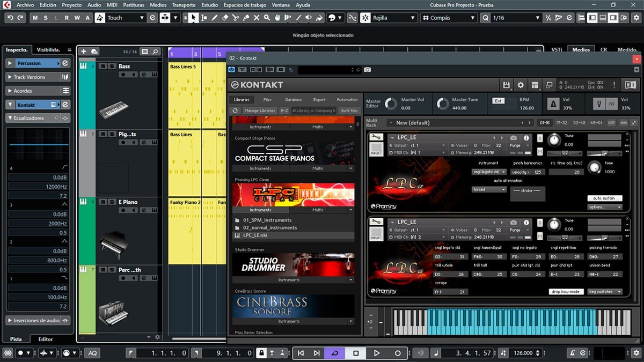The image size is (644, 362).
Task: Refresh the Kontakt libraries list
Action: tap(235, 110)
